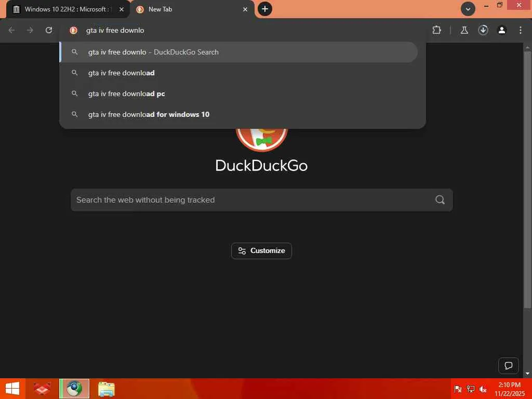Open the feedback chat bubble icon

(508, 365)
